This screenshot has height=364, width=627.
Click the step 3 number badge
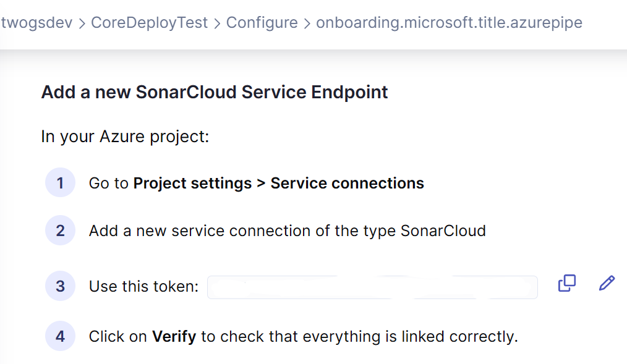coord(60,287)
